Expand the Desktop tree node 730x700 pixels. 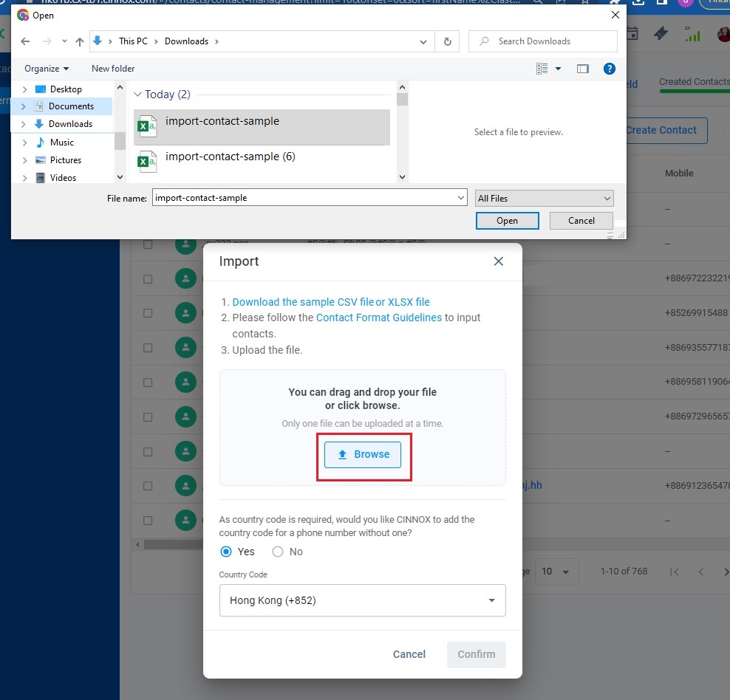[25, 89]
